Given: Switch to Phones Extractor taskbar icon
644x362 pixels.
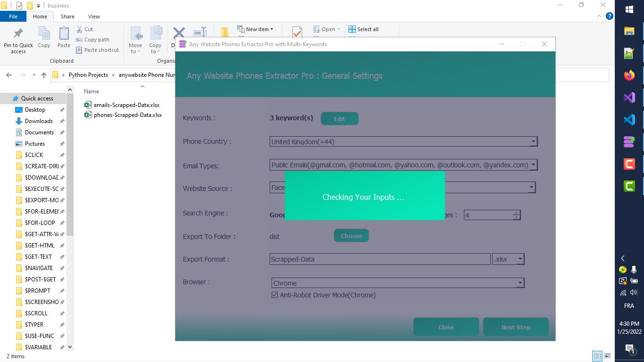Looking at the screenshot, I should coord(629,142).
